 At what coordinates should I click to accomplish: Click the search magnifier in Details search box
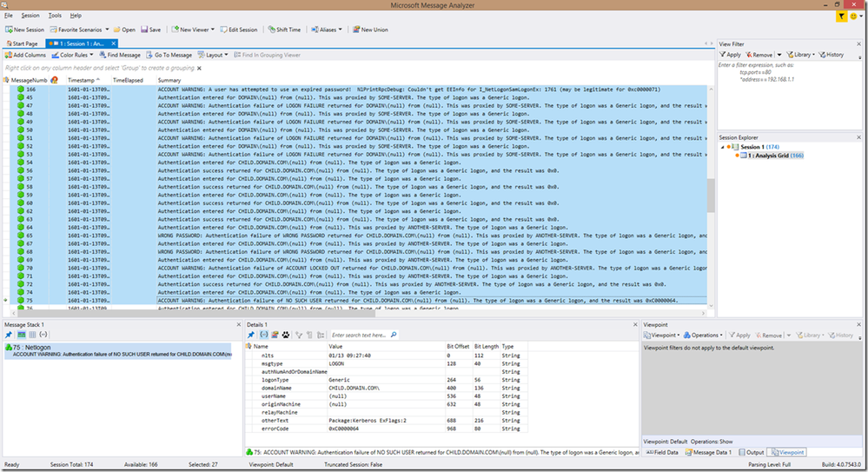click(x=394, y=335)
